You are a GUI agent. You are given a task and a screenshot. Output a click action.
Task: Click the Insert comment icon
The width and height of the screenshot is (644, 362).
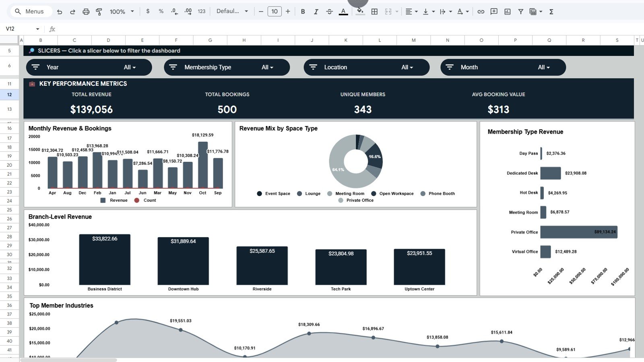(x=494, y=11)
